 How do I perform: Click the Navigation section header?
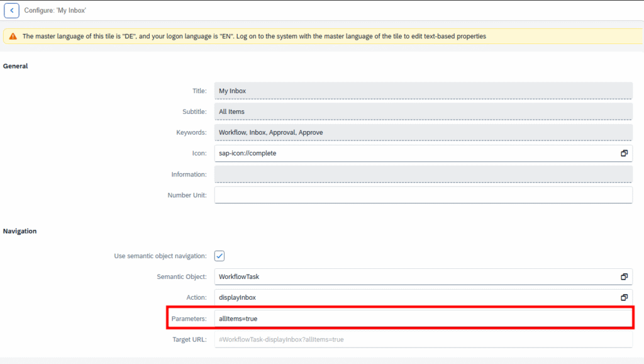click(20, 231)
